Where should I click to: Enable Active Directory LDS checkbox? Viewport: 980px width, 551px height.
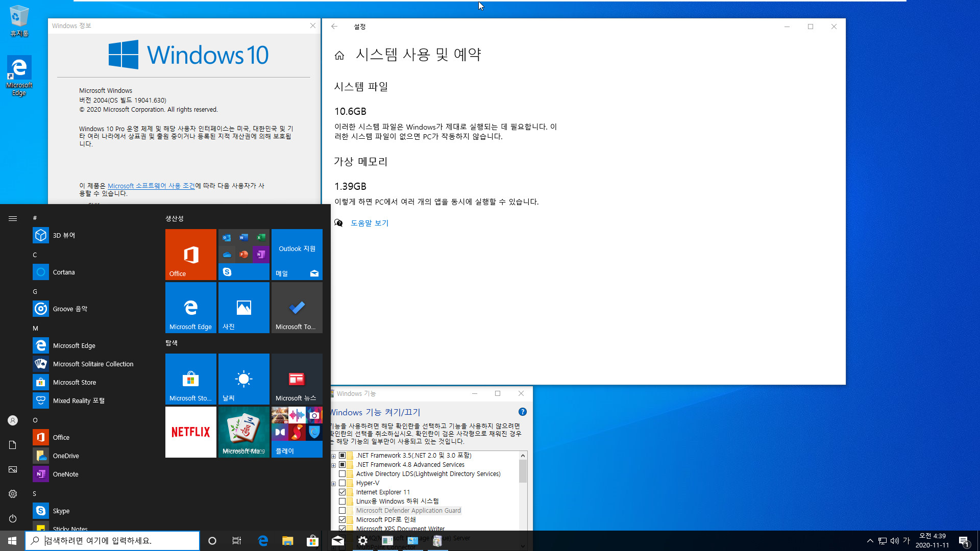[342, 474]
